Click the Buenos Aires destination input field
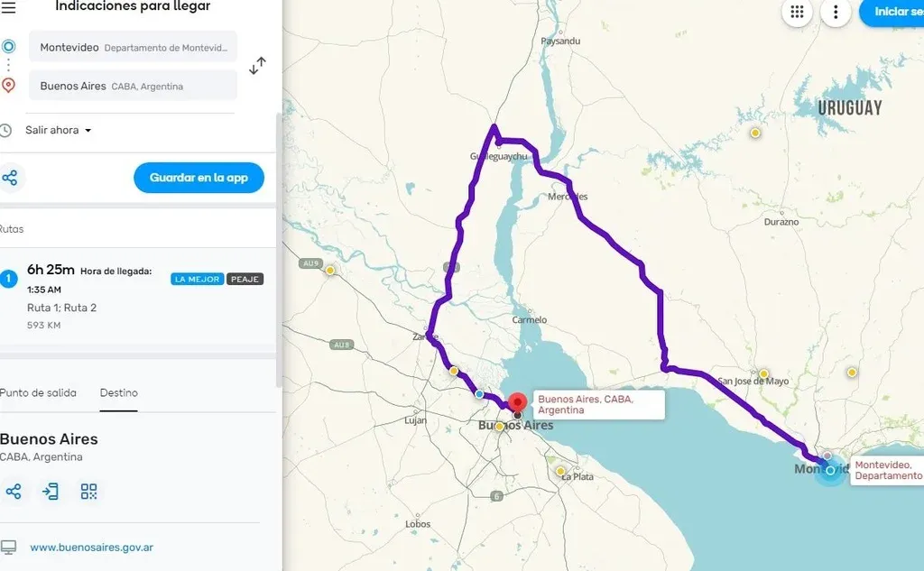The width and height of the screenshot is (924, 571). pos(134,86)
